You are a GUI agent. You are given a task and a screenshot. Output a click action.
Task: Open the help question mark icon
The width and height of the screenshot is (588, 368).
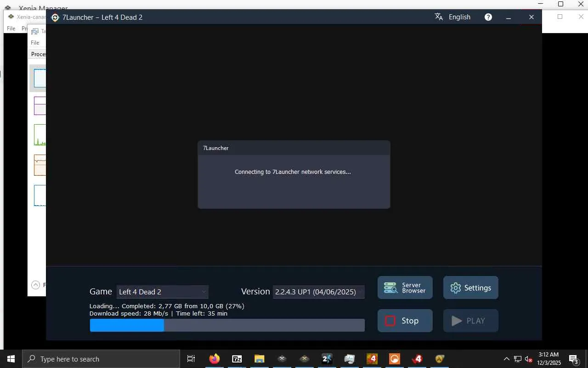click(x=488, y=17)
